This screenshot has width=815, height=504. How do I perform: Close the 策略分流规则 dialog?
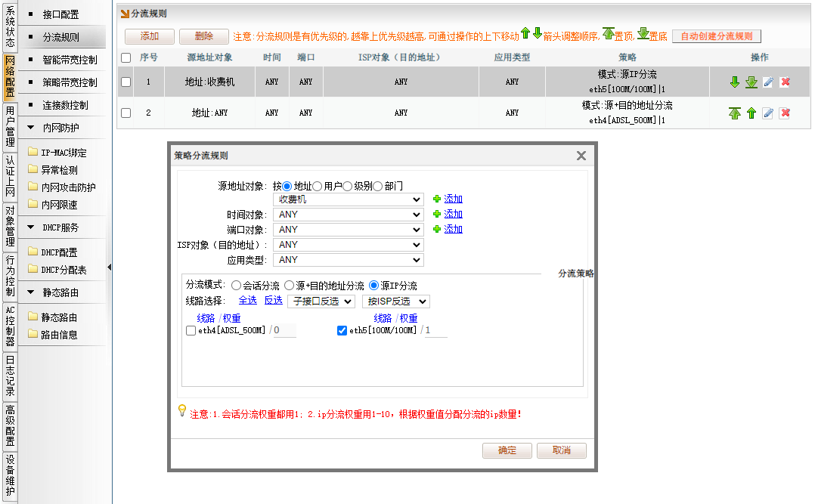581,156
